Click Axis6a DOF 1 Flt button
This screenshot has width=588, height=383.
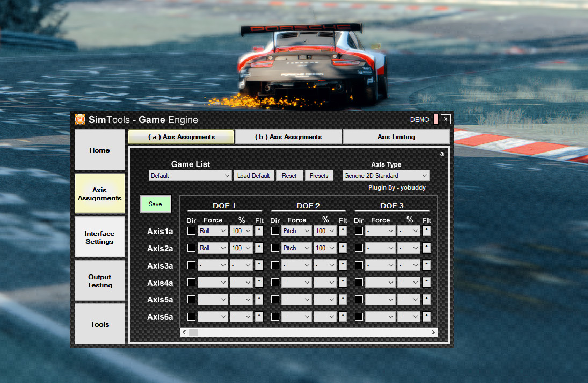(x=259, y=316)
